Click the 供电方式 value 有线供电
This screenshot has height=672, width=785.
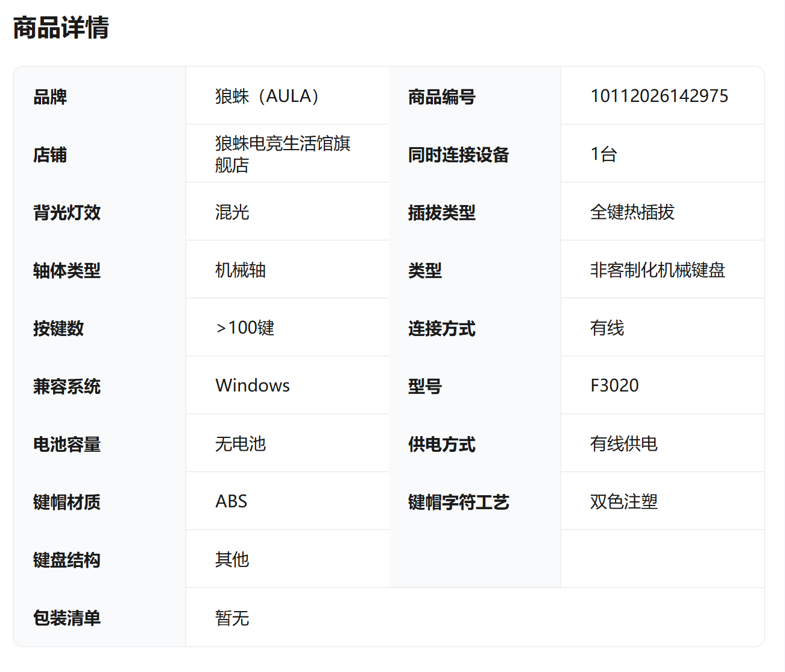623,443
